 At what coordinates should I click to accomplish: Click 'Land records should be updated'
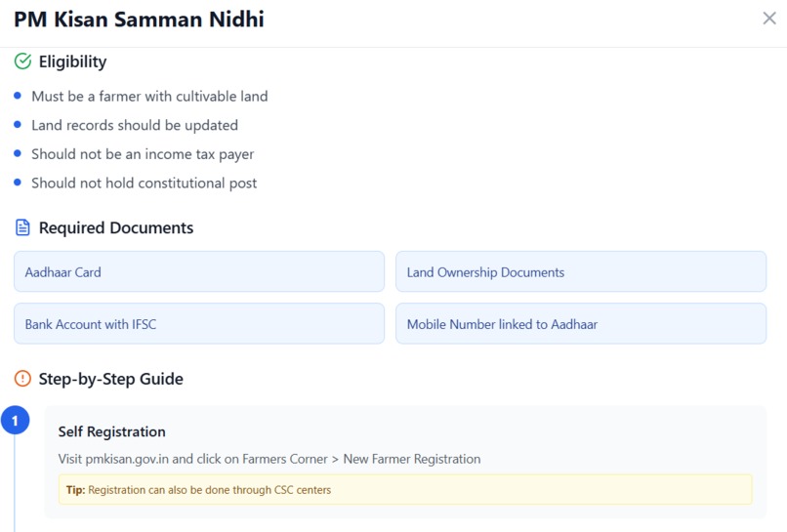pyautogui.click(x=135, y=125)
